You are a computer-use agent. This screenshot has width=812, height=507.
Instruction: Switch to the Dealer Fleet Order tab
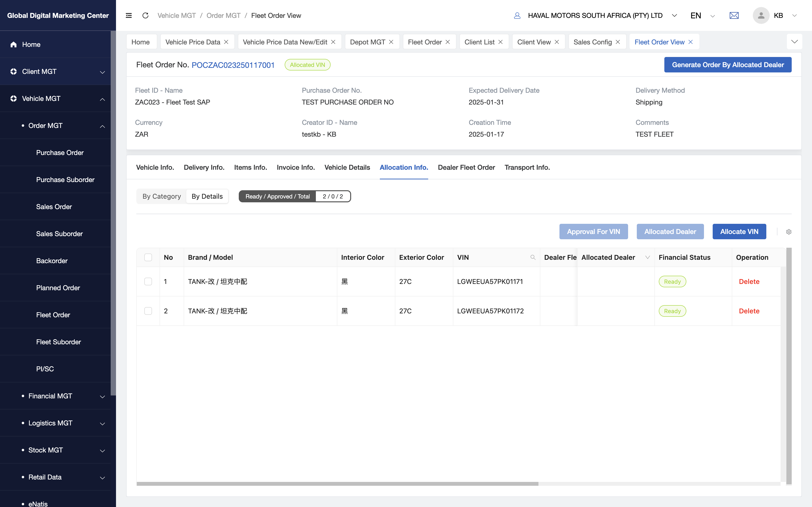(466, 167)
